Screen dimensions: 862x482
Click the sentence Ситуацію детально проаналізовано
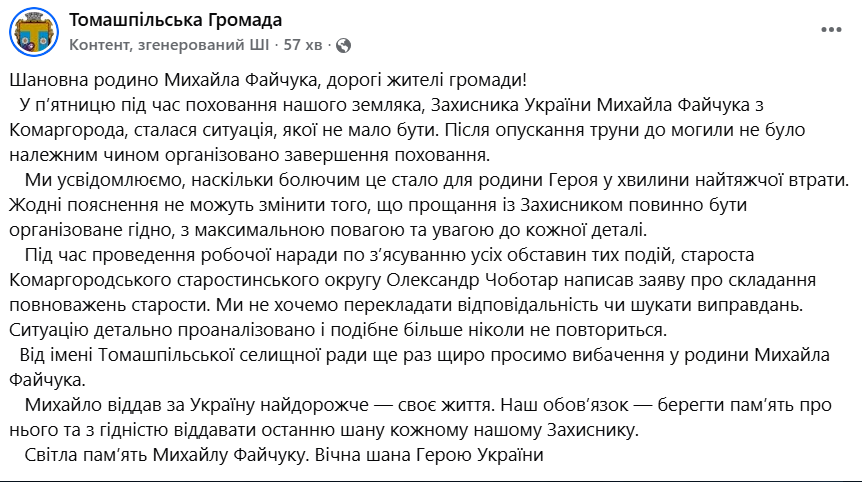tap(338, 330)
